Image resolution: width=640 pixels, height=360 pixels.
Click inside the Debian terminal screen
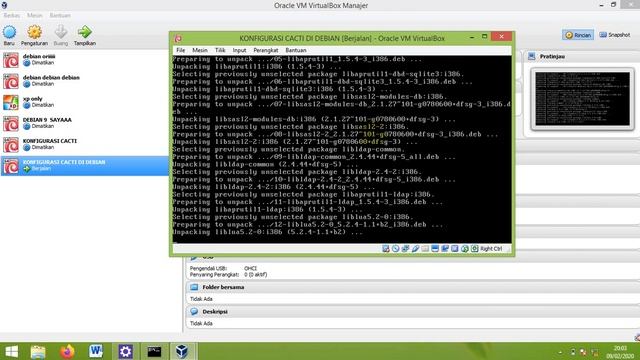[x=342, y=149]
